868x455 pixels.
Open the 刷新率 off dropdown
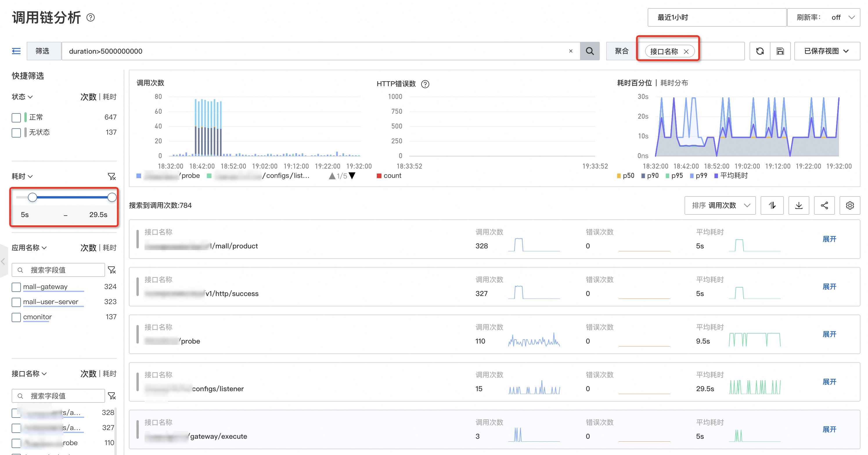click(824, 17)
